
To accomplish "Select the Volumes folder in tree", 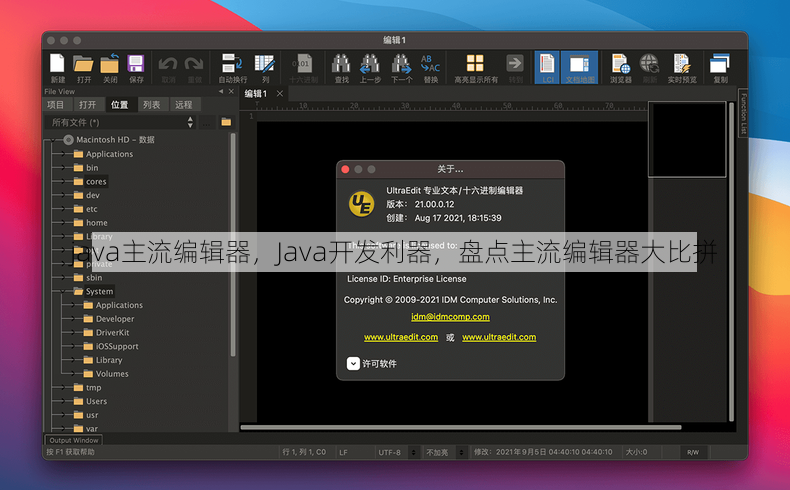I will coord(112,374).
